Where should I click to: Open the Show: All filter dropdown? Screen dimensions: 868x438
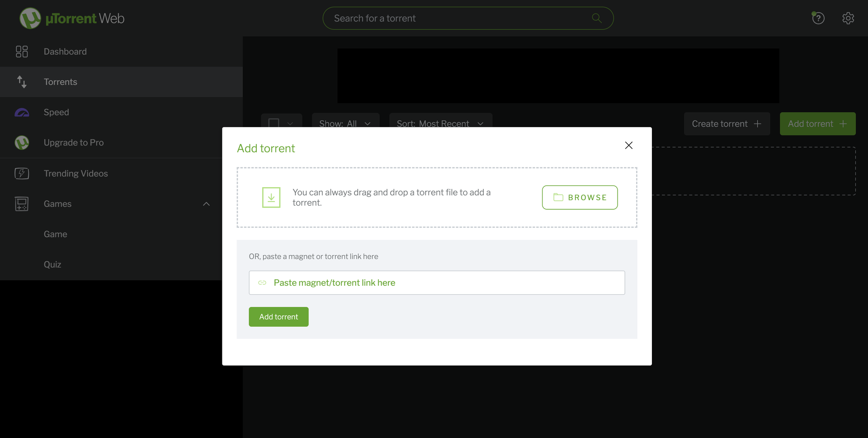pos(345,123)
